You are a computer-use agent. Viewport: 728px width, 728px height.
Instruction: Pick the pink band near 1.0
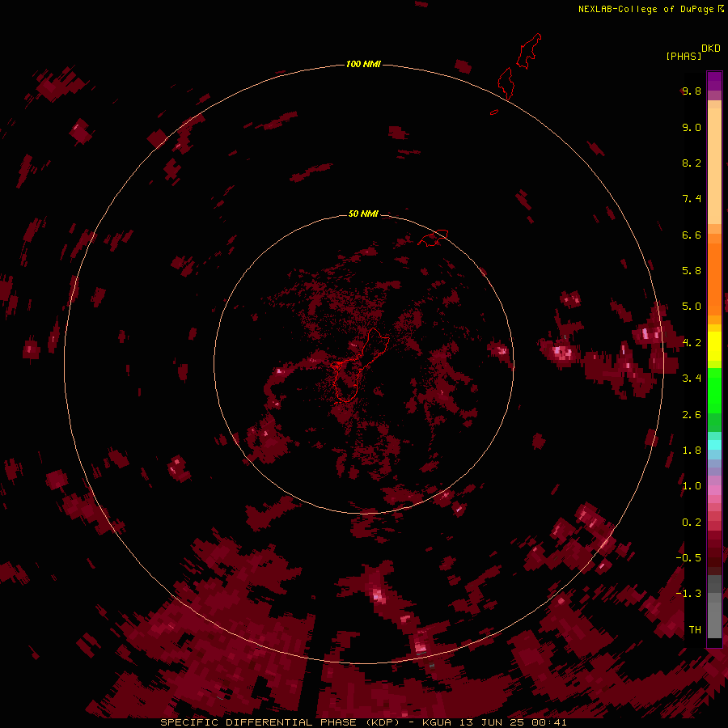coord(714,490)
